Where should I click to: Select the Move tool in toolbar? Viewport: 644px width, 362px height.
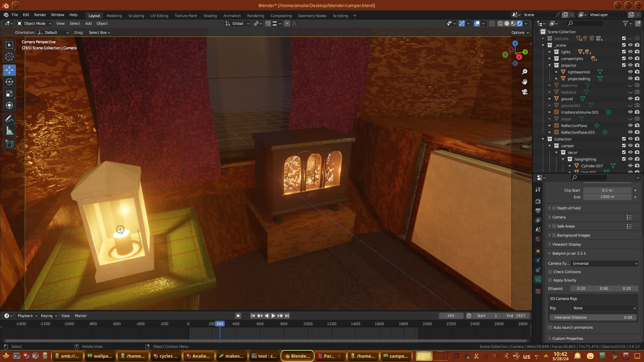9,70
